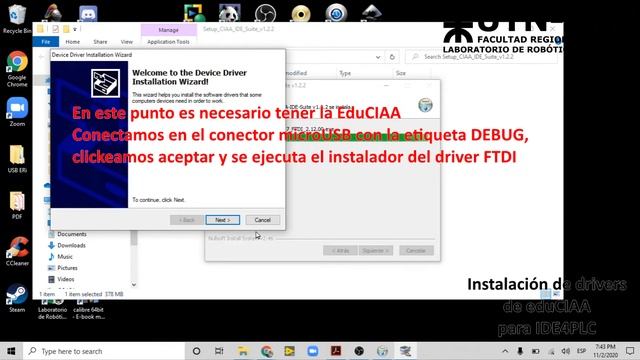Switch to OBS Studio on the taskbar
640x360 pixels.
[359, 351]
